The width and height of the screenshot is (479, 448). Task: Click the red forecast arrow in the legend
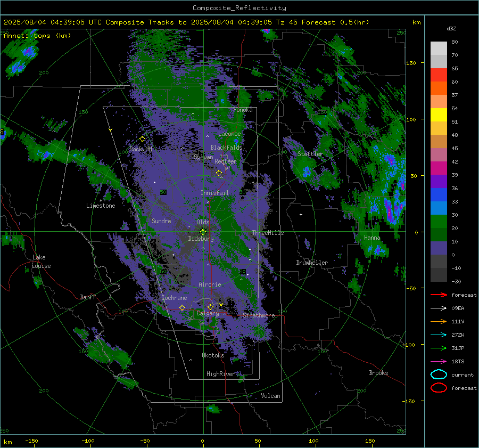(x=439, y=295)
